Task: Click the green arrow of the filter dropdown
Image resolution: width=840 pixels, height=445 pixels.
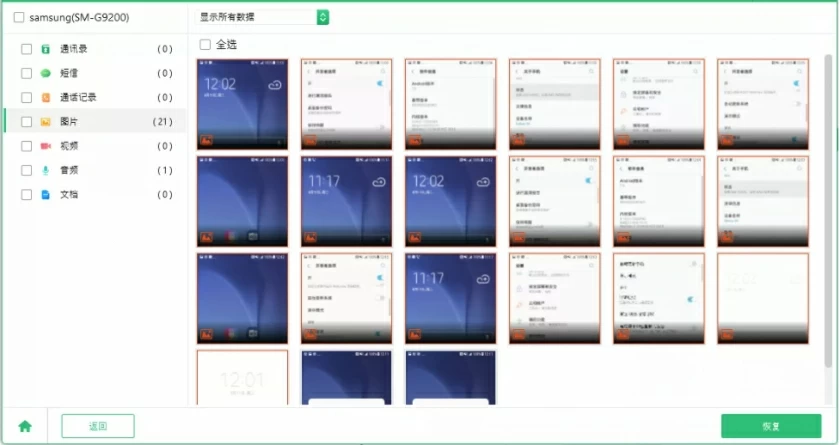Action: point(322,17)
